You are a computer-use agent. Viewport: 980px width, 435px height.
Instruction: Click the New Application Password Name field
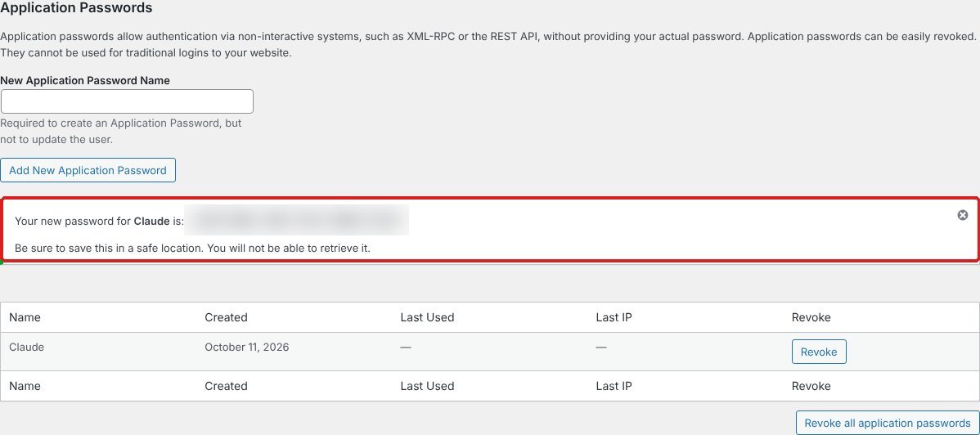point(127,101)
